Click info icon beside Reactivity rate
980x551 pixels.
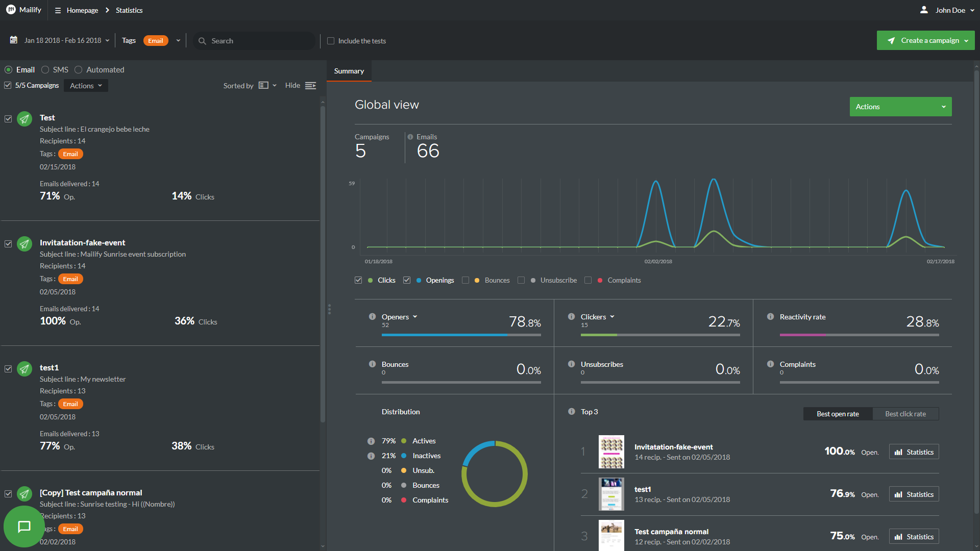(x=770, y=316)
